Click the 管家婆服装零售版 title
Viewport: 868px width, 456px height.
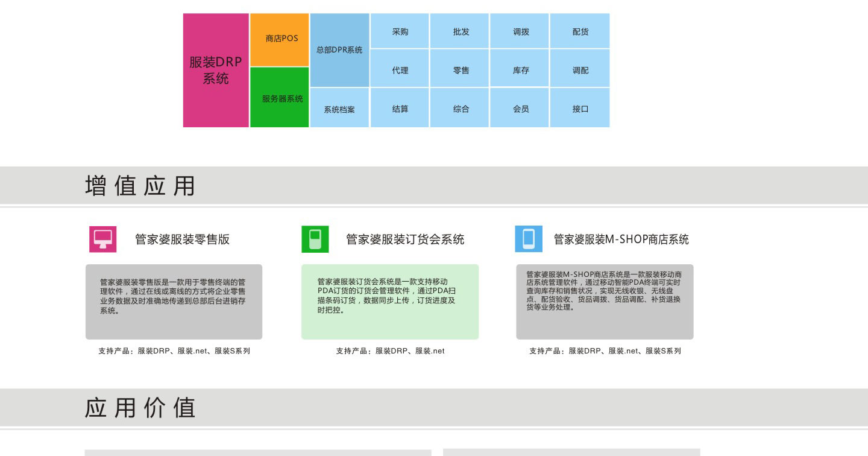pos(182,239)
